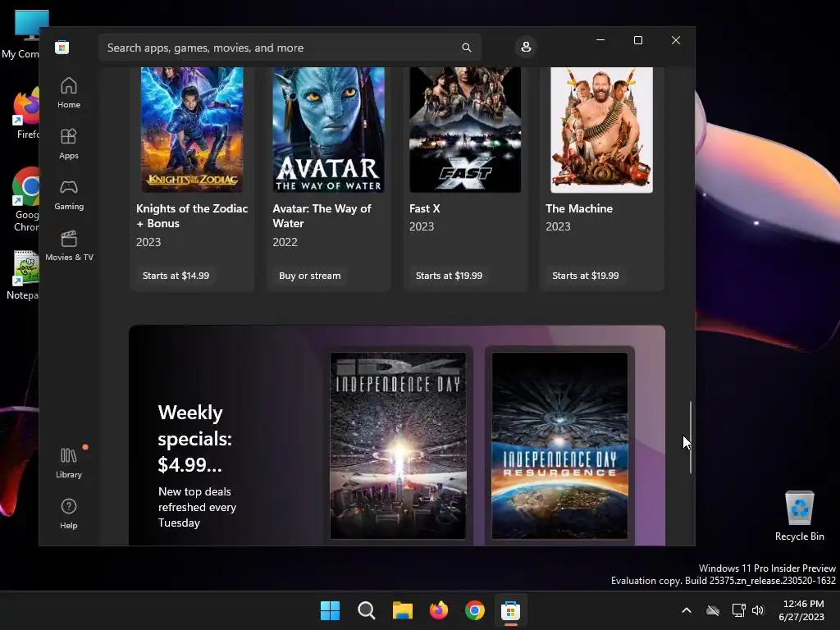This screenshot has width=840, height=630.
Task: Open the user account profile icon
Action: coord(526,47)
